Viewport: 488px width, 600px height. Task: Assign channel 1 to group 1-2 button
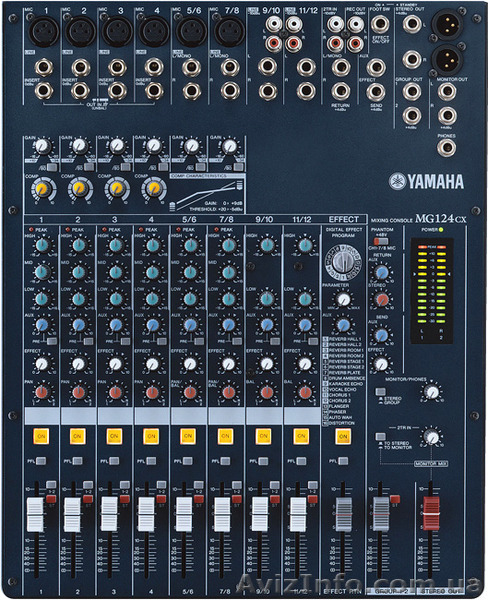coord(51,484)
